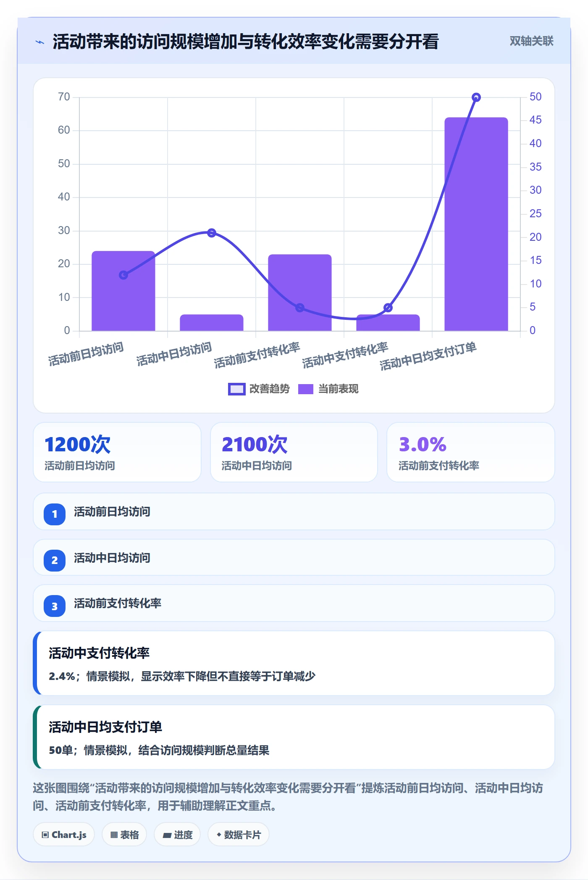Click the 双轴关联 badge in the header
The height and width of the screenshot is (880, 588).
(x=531, y=41)
